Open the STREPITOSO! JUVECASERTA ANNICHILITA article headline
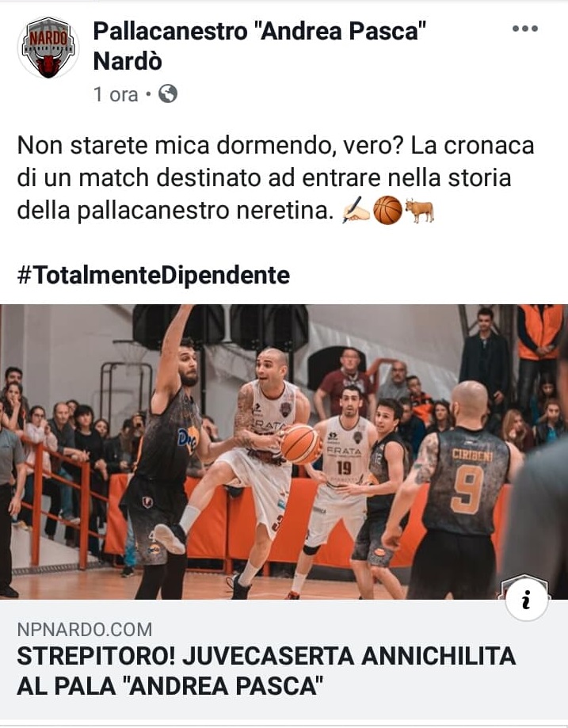568x728 pixels. (266, 671)
